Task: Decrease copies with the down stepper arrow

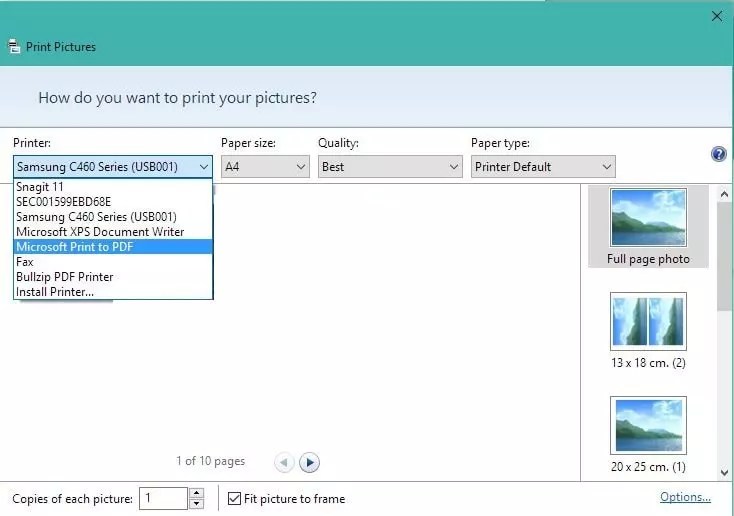Action: (197, 504)
